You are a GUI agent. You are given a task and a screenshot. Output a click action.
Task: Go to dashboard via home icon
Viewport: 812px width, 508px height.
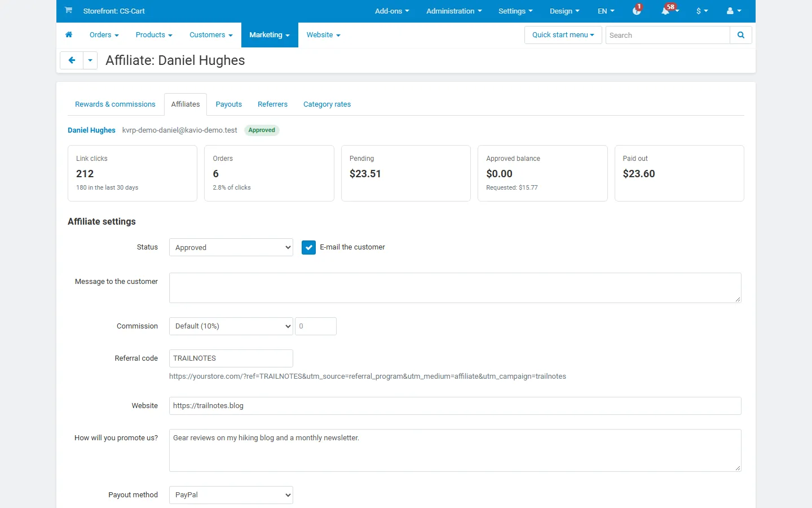point(69,35)
